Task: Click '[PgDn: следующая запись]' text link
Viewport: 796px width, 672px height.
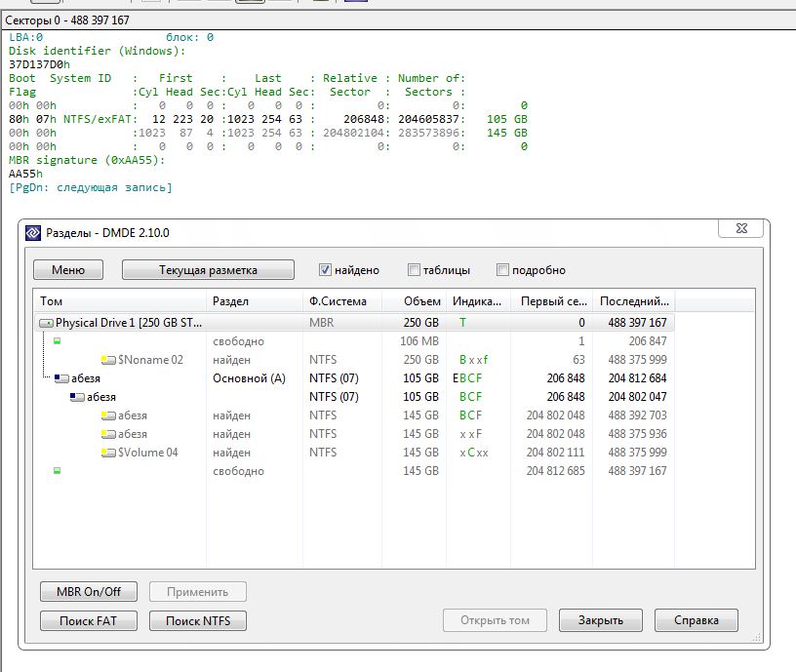Action: 90,187
